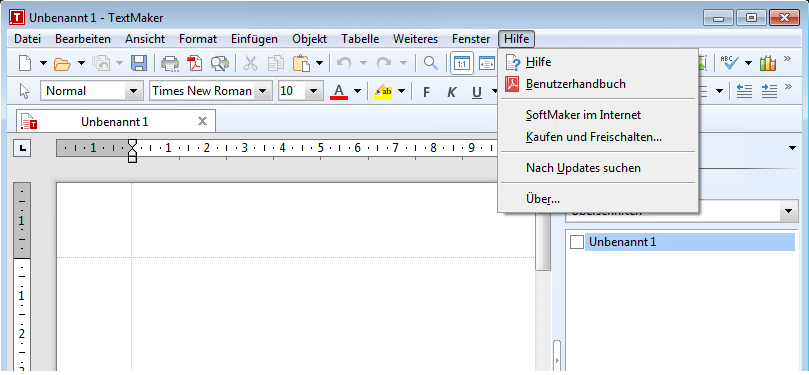The height and width of the screenshot is (375, 809).
Task: Toggle bold with the F button
Action: pyautogui.click(x=426, y=92)
